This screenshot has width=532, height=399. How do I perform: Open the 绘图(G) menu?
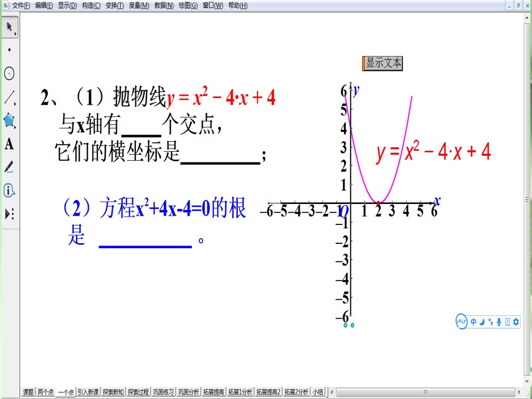point(188,6)
